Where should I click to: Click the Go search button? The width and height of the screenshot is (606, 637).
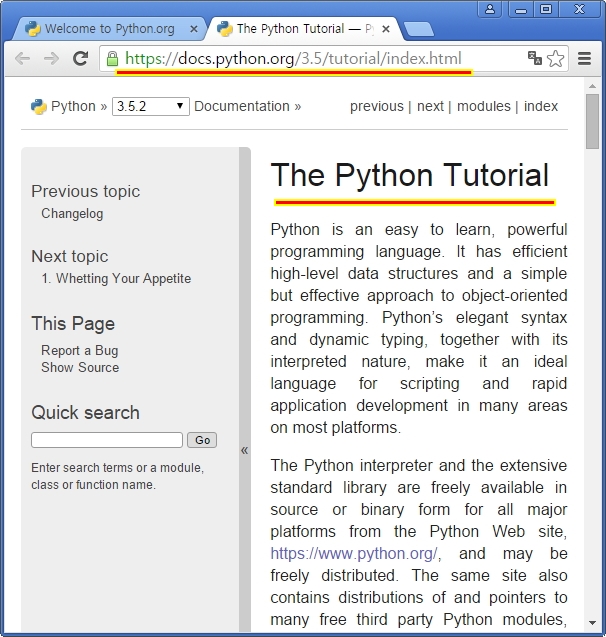point(202,440)
